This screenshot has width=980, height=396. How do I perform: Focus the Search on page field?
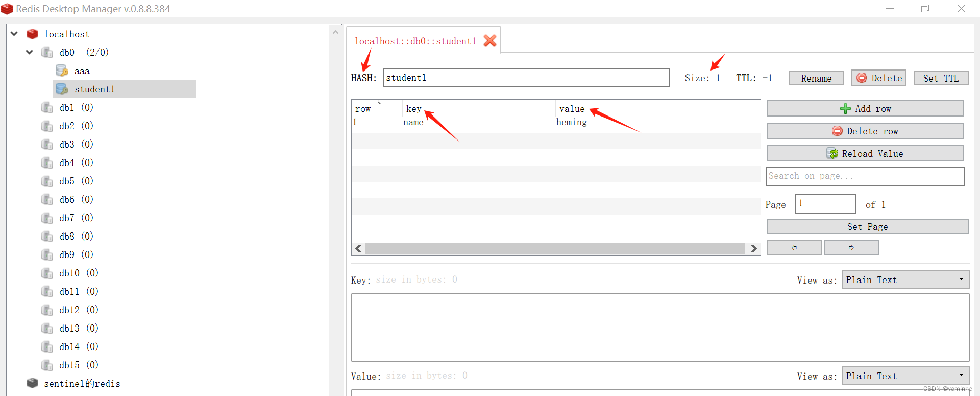(x=865, y=176)
